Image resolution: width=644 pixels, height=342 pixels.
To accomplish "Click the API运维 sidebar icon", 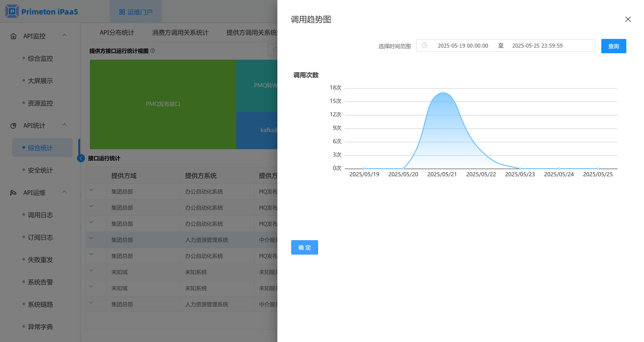I will tap(13, 193).
